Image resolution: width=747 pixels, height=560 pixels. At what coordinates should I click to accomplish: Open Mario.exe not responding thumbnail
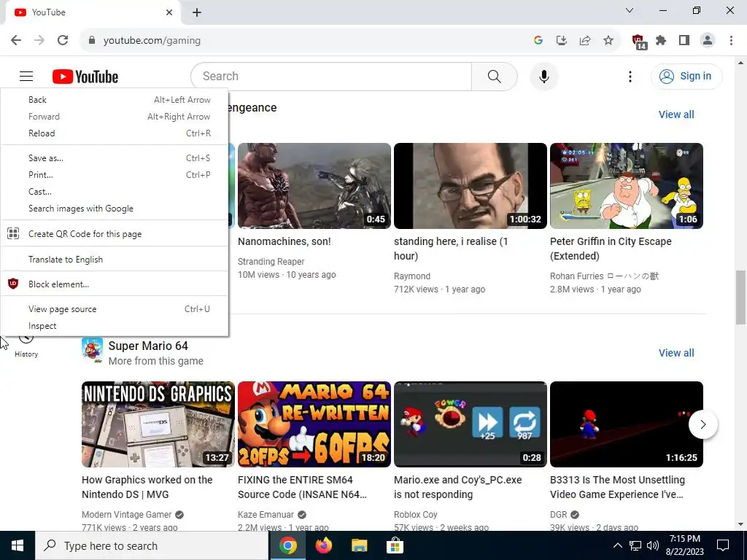click(471, 424)
